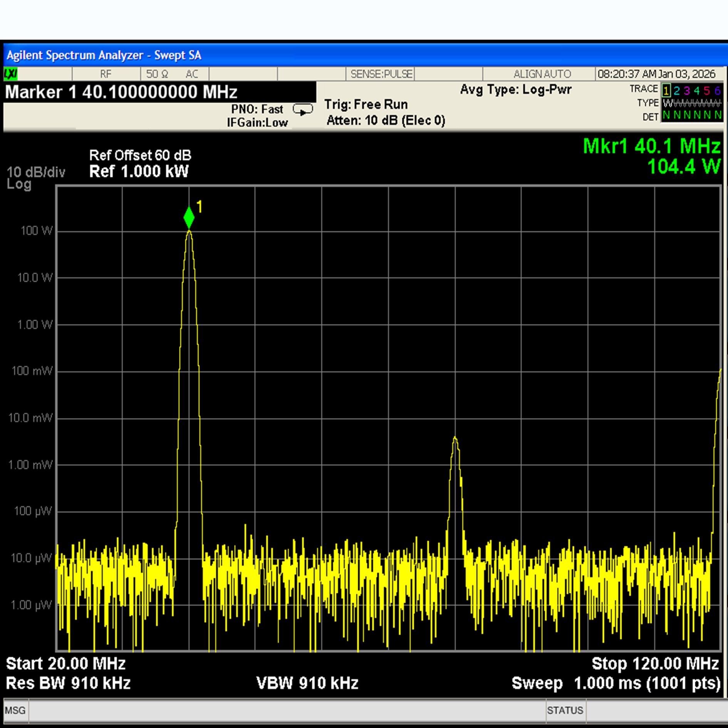This screenshot has width=728, height=728.
Task: Click the Stop 120.00 MHz label
Action: 655,664
